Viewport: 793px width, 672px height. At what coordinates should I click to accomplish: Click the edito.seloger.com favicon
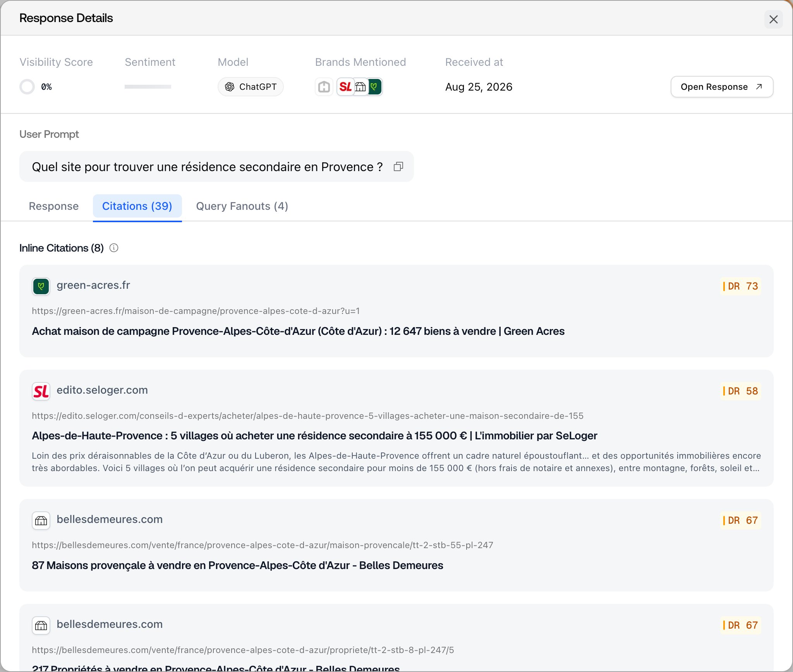[41, 391]
